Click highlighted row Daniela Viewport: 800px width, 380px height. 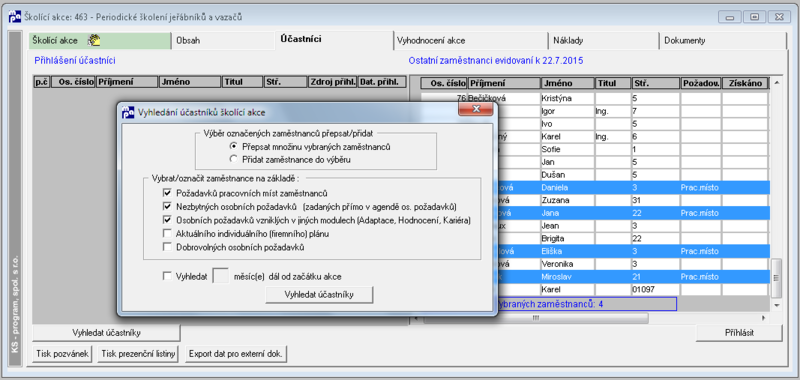coord(594,187)
